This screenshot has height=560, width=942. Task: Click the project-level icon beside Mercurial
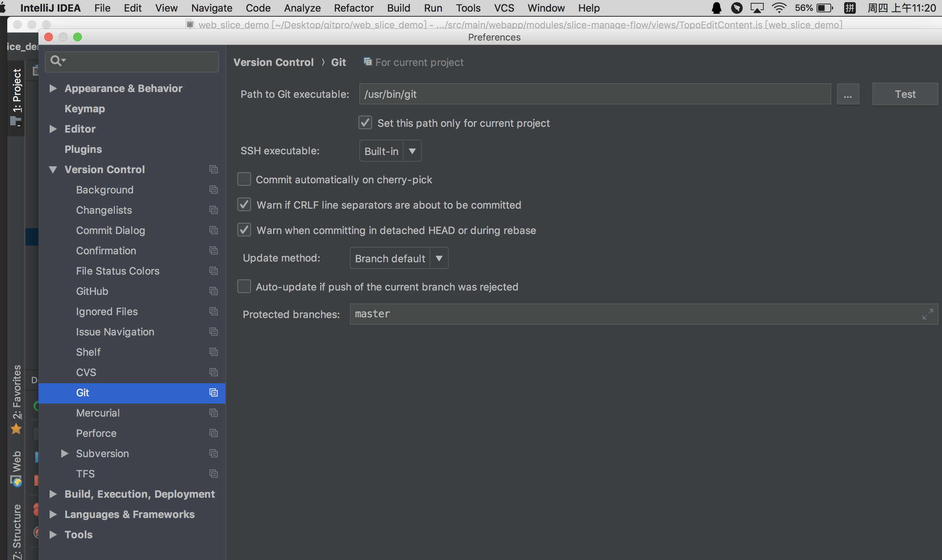click(214, 413)
